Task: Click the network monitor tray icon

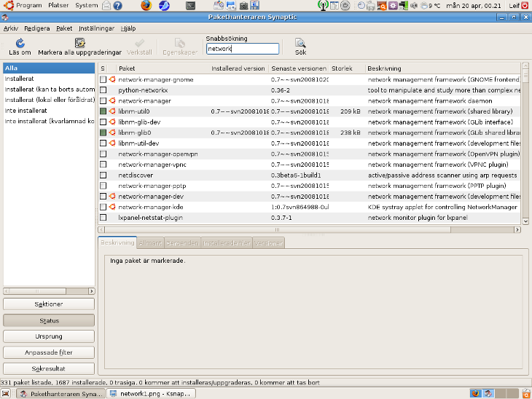Action: (404, 6)
